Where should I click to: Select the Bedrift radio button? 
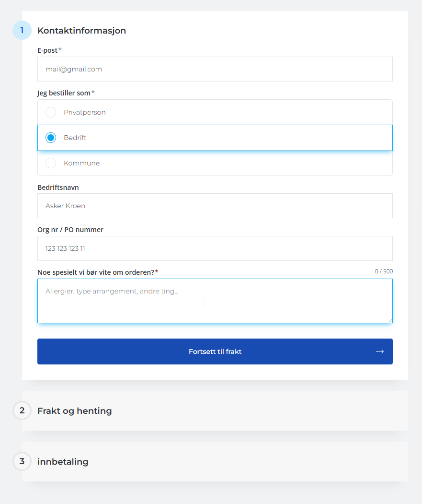51,138
